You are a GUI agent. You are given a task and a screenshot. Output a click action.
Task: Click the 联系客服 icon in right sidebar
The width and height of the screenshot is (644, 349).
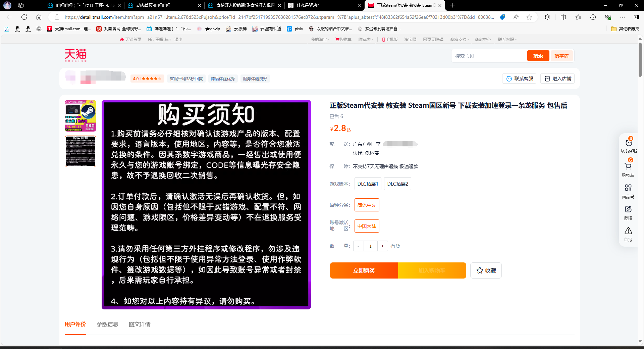click(628, 143)
